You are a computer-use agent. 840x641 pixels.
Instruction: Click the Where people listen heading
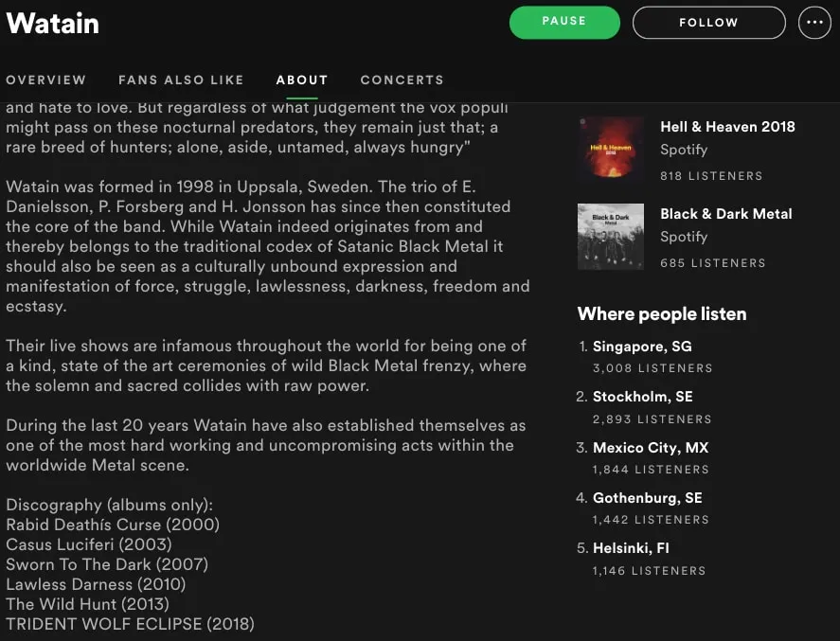pyautogui.click(x=661, y=313)
